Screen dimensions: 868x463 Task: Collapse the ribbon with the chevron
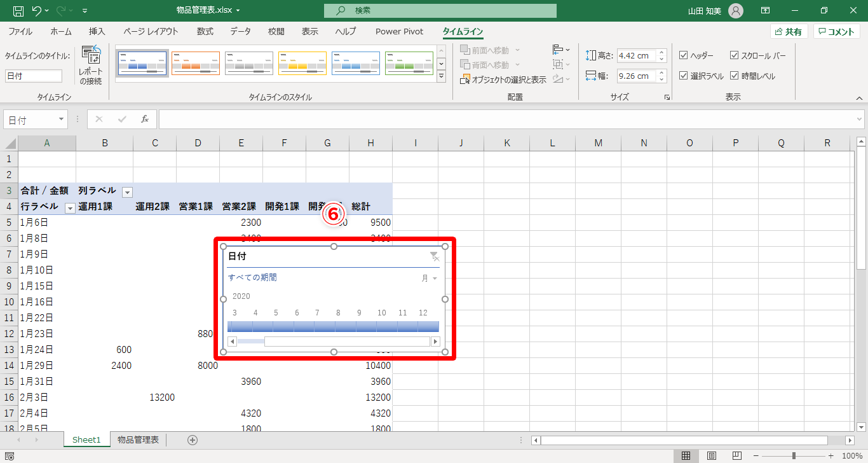point(860,98)
